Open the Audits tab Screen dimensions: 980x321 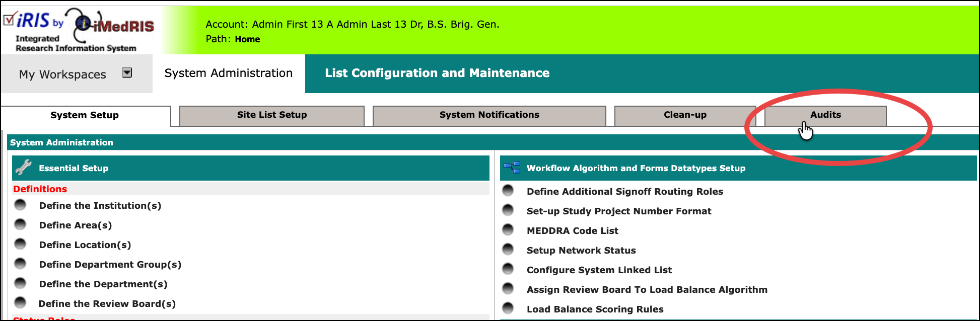pos(825,115)
